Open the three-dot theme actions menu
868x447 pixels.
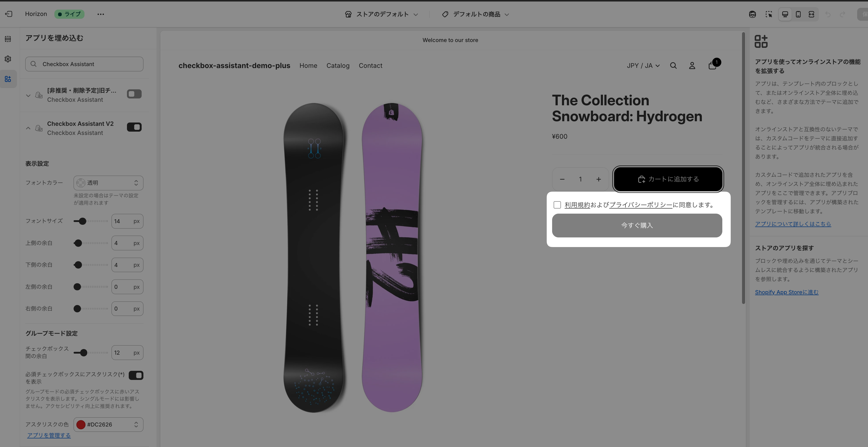coord(100,14)
